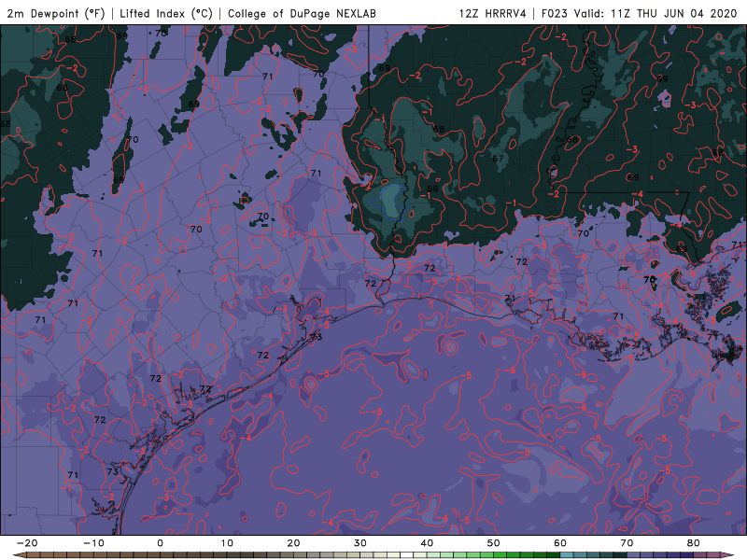Click the '50' color bar tick label
747x560 pixels.
(494, 543)
